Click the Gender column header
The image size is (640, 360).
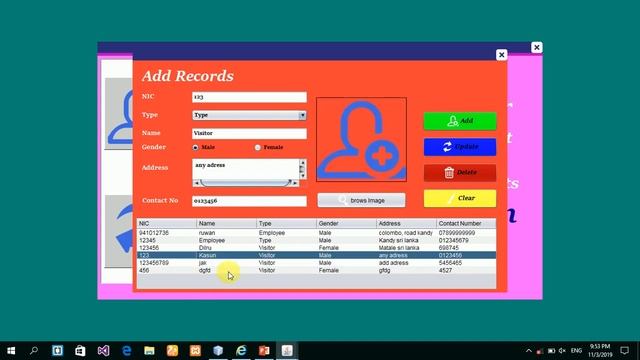(347, 224)
